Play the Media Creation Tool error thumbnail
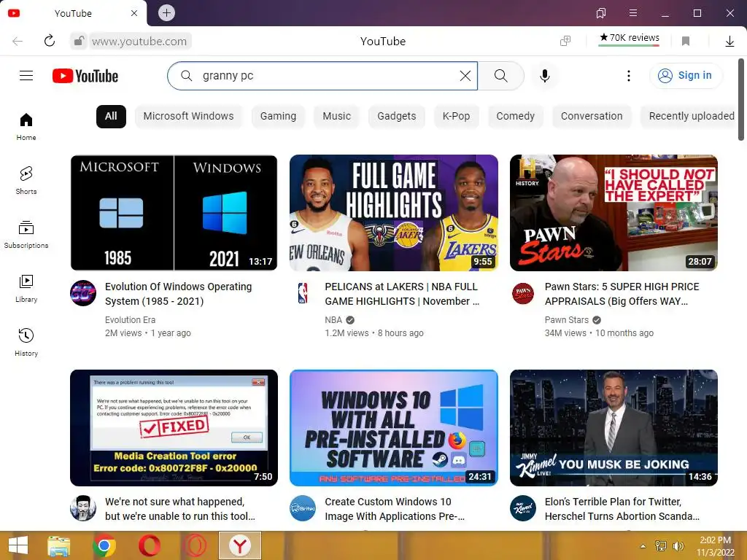 (x=174, y=428)
